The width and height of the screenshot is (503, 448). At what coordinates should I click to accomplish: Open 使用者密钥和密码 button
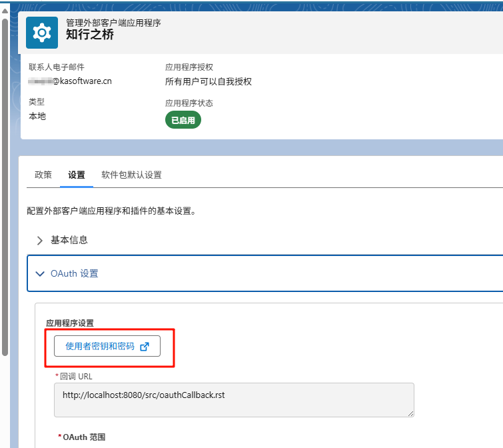pos(101,347)
